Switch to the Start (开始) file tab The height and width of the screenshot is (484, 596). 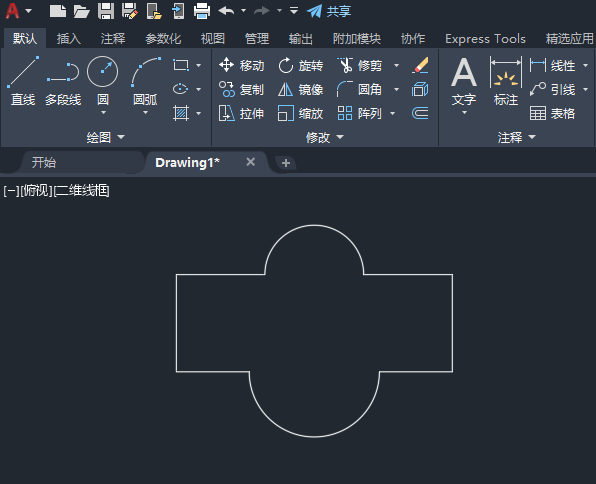[44, 163]
